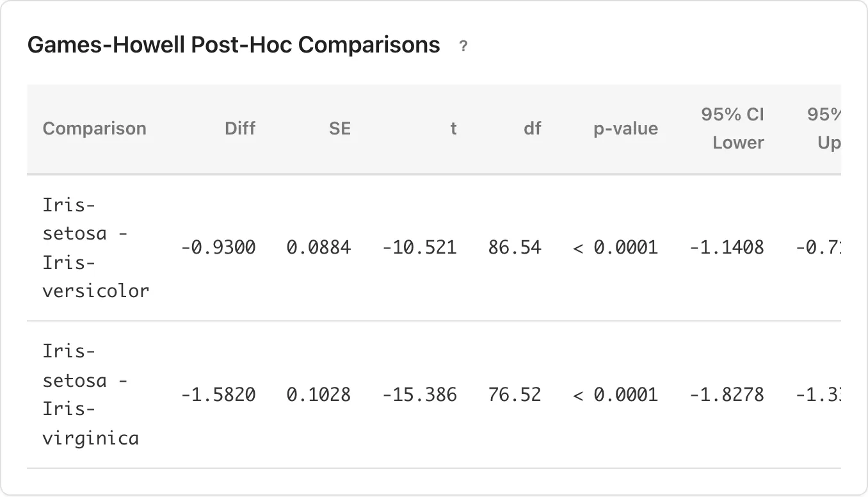
Task: Click the SE column header
Action: coord(340,128)
